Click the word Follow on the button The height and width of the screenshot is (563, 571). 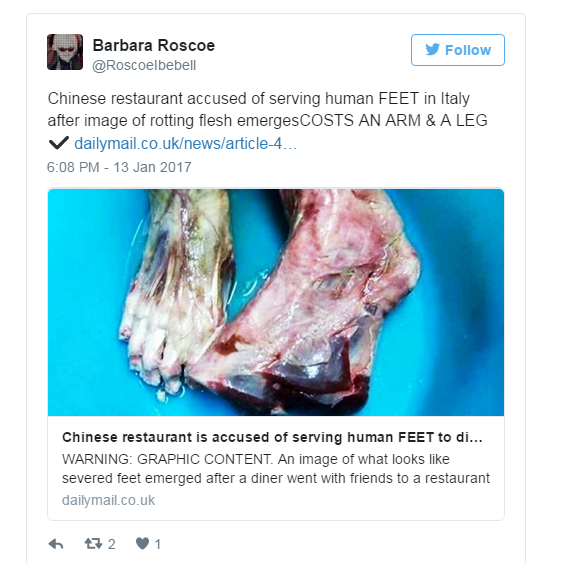468,50
